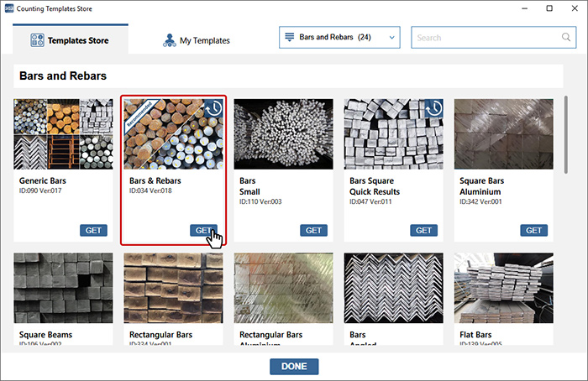The height and width of the screenshot is (381, 588).
Task: Open the Square Beams template thumbnail
Action: (x=64, y=288)
